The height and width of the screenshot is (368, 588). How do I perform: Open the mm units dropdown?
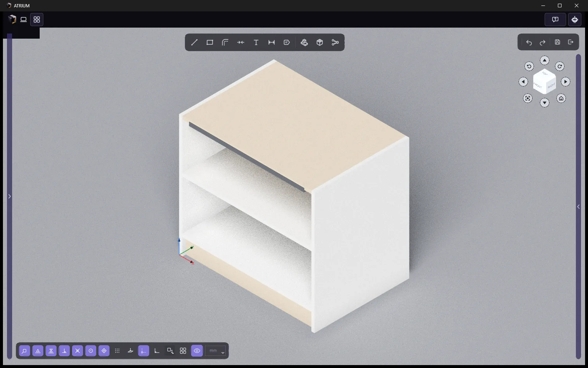[x=215, y=351]
